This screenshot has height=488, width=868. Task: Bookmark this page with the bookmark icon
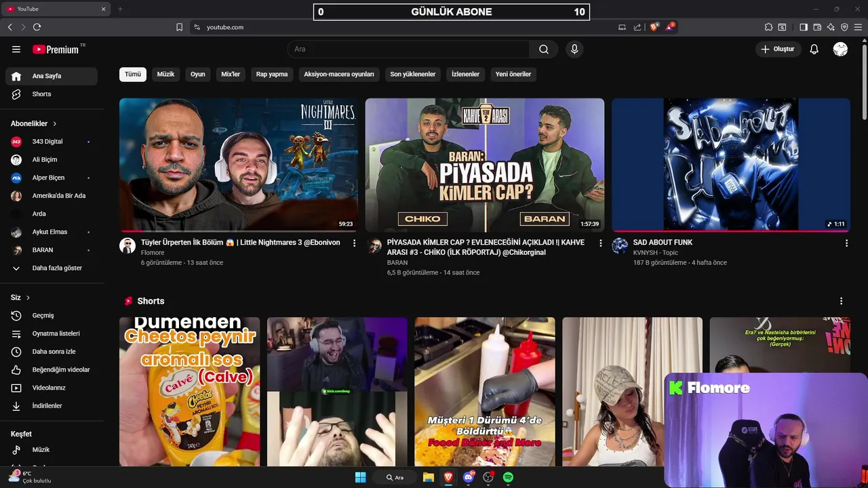coord(179,27)
